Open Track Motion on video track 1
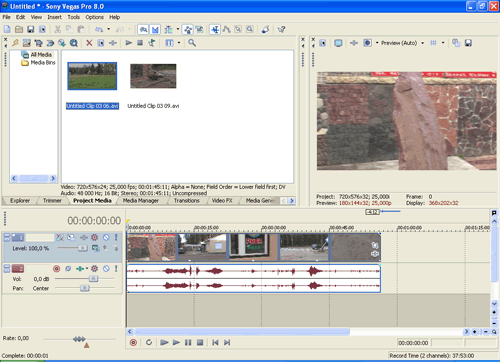 [71, 237]
